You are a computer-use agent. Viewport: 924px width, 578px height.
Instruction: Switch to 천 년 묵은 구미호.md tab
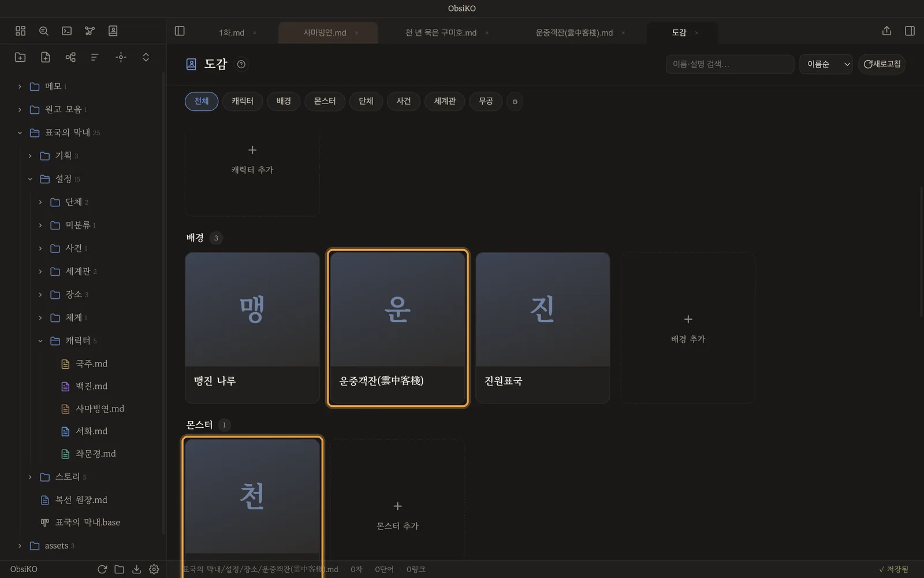pos(441,33)
